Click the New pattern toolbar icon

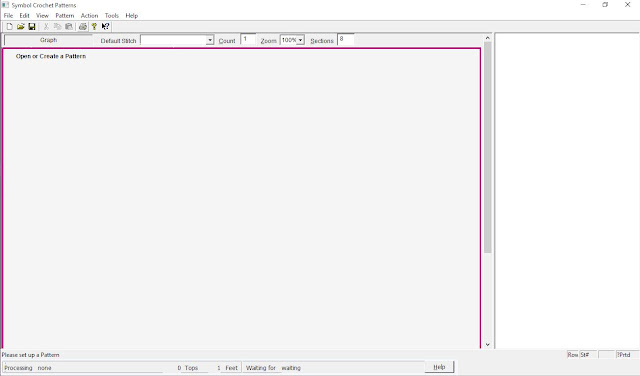pyautogui.click(x=9, y=27)
